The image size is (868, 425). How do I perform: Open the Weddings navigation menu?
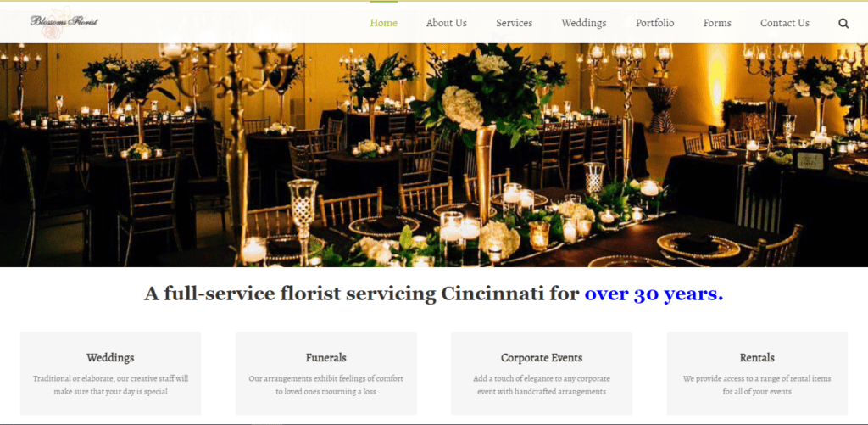[x=583, y=23]
